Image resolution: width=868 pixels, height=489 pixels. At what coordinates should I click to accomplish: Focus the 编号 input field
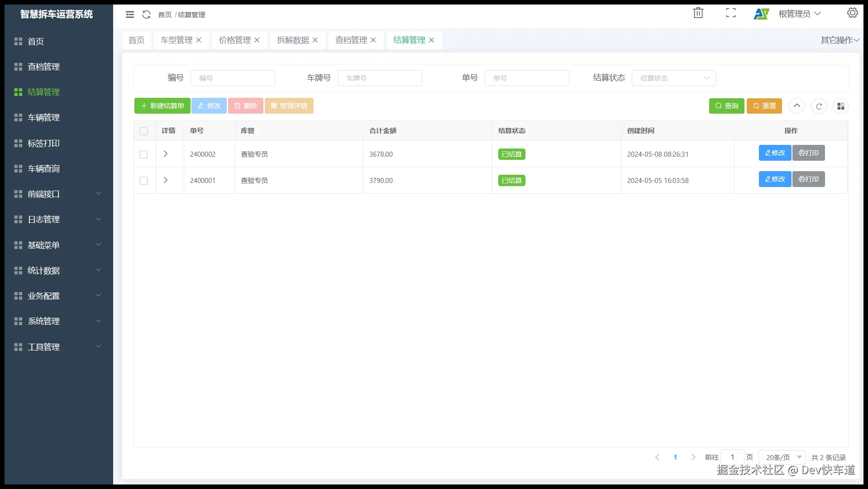click(x=233, y=78)
